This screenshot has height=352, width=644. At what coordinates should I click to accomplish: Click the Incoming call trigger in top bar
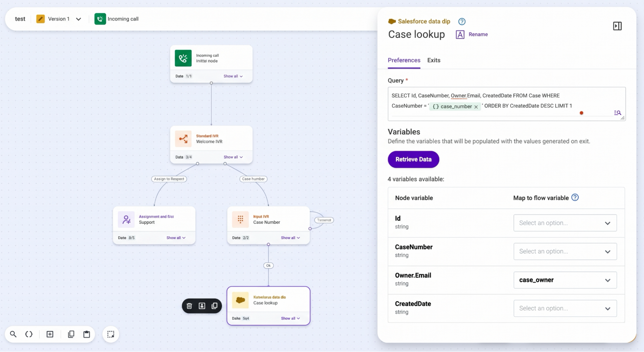[x=117, y=19]
